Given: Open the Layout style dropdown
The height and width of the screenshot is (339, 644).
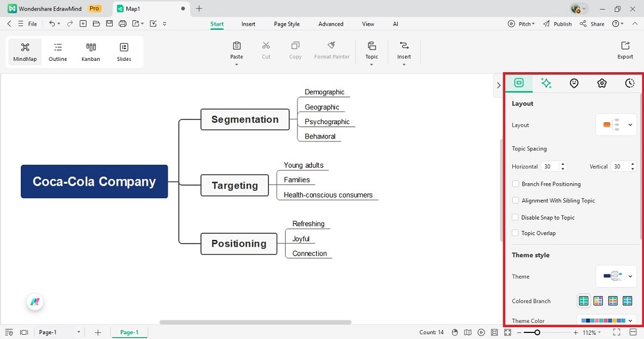Looking at the screenshot, I should 616,125.
